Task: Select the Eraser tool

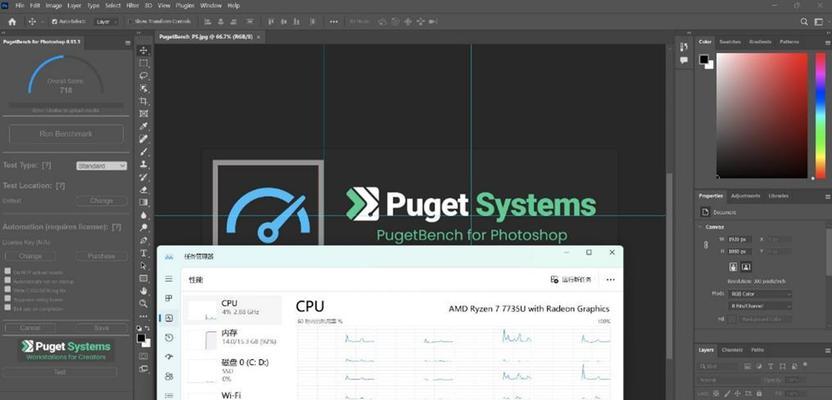Action: point(143,190)
